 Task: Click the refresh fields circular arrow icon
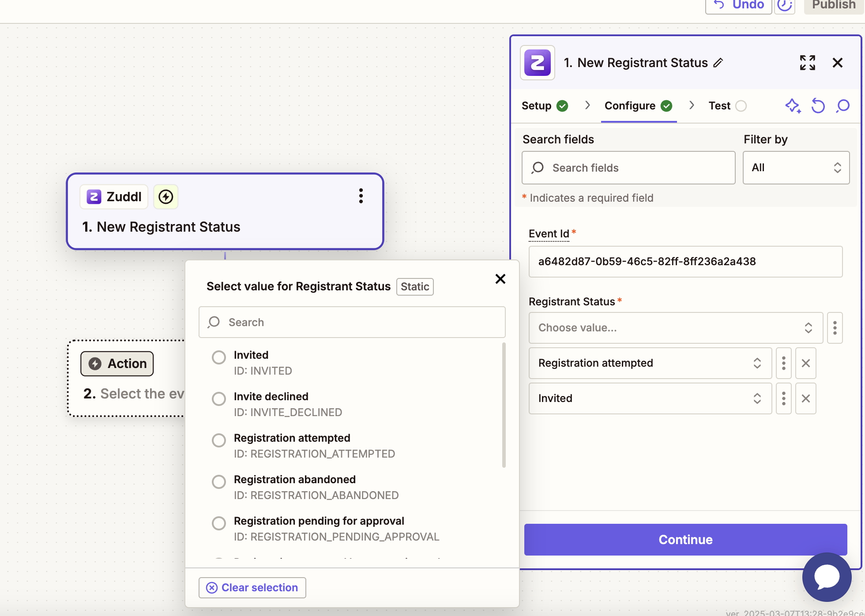pyautogui.click(x=818, y=106)
